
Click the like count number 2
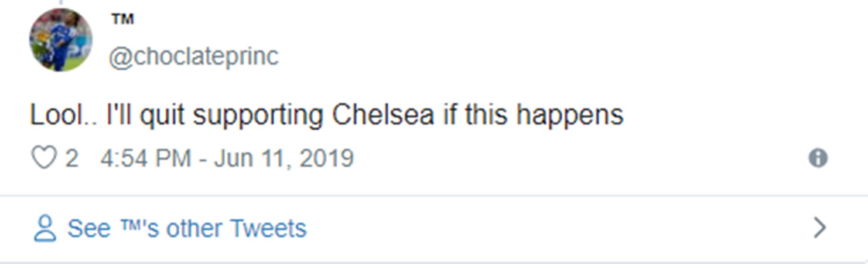coord(71,158)
